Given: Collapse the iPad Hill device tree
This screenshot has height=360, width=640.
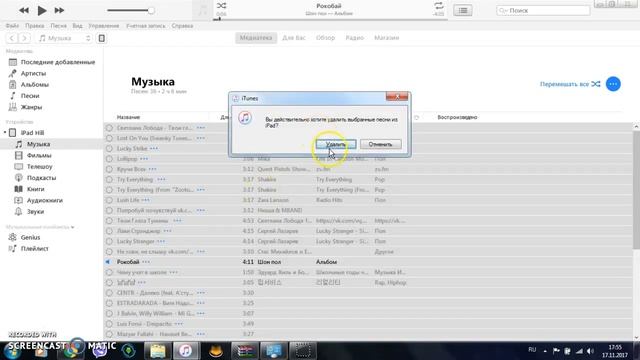Looking at the screenshot, I should [5, 133].
